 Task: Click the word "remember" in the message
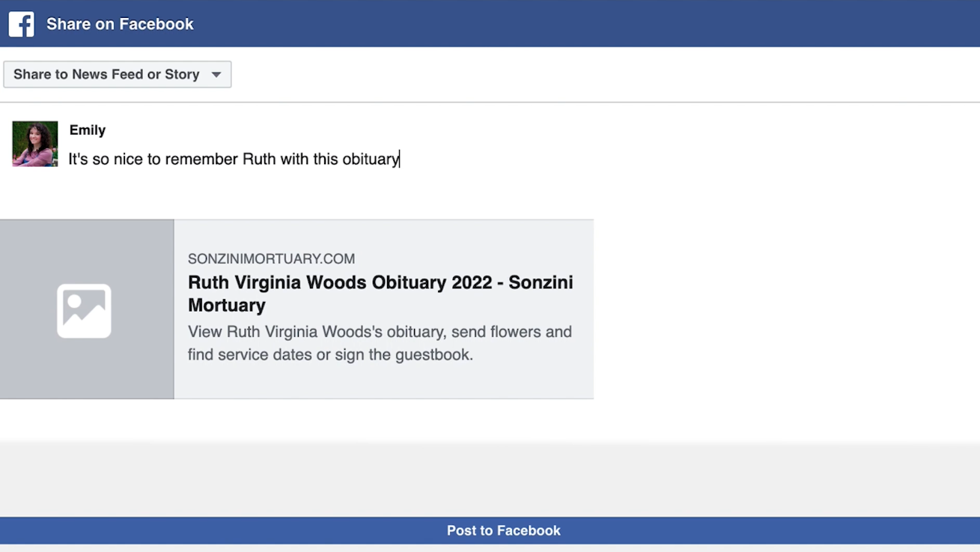(202, 159)
